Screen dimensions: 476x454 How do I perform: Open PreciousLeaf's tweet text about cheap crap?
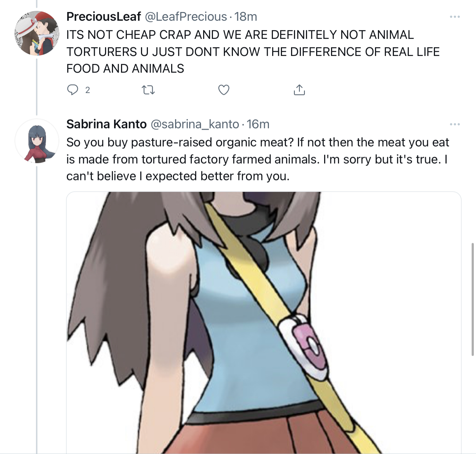coord(253,52)
